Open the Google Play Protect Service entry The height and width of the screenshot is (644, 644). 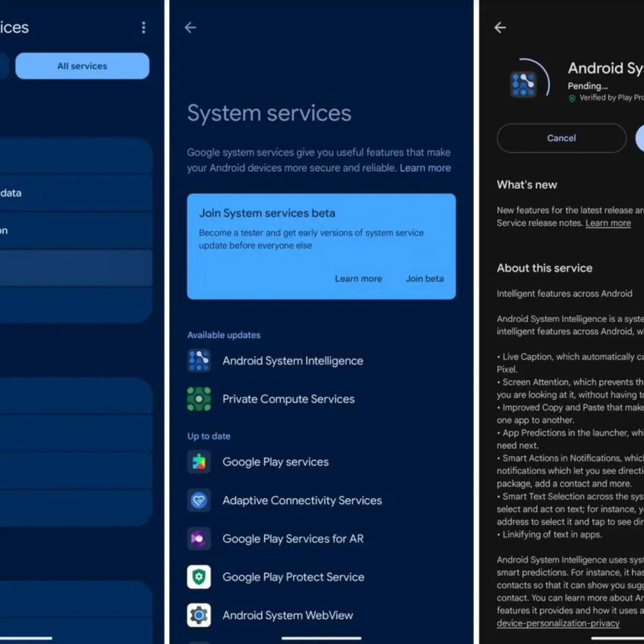click(293, 577)
